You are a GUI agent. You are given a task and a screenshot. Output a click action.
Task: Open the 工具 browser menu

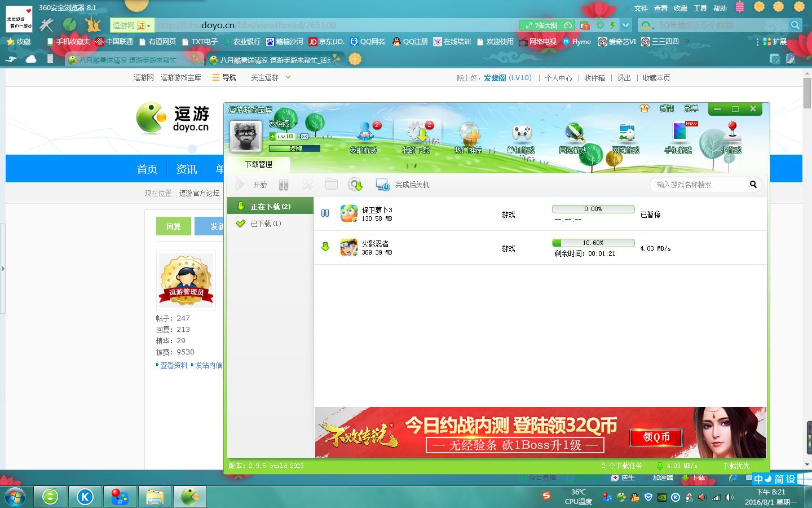coord(700,8)
